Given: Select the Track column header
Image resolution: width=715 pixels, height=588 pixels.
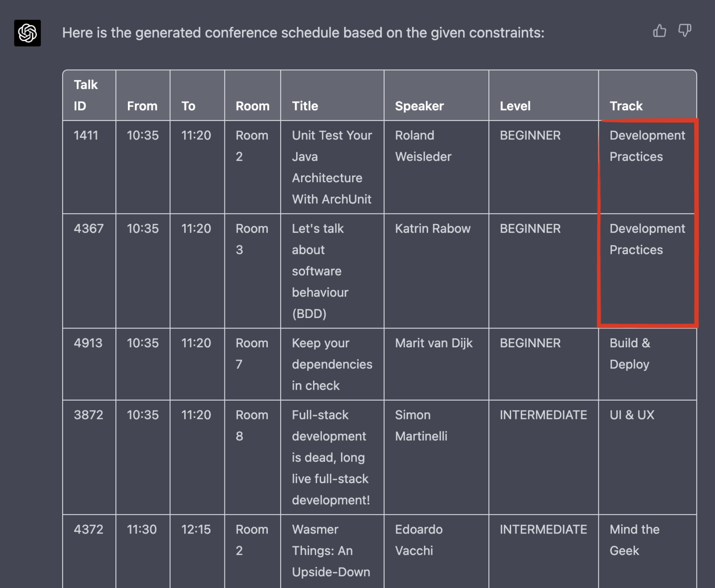Looking at the screenshot, I should pos(626,106).
